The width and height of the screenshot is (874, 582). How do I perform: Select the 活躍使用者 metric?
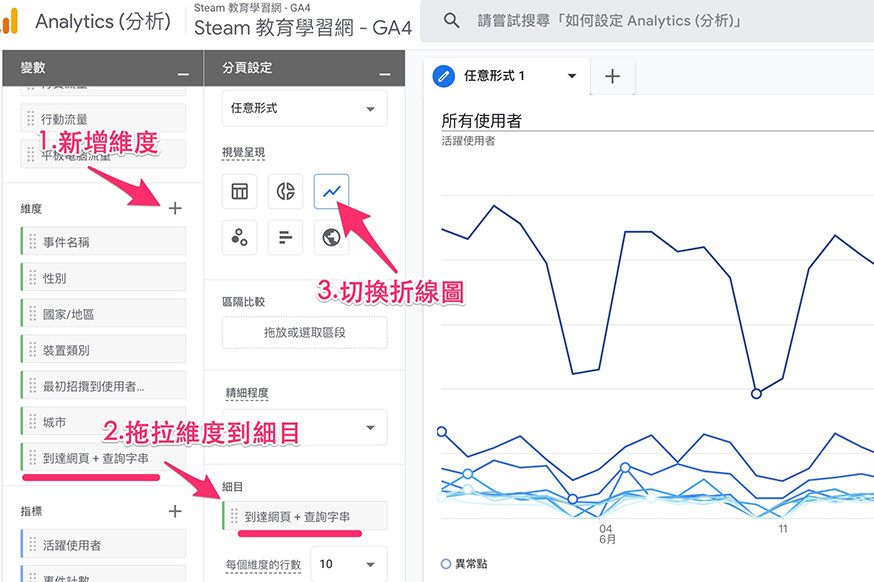103,545
